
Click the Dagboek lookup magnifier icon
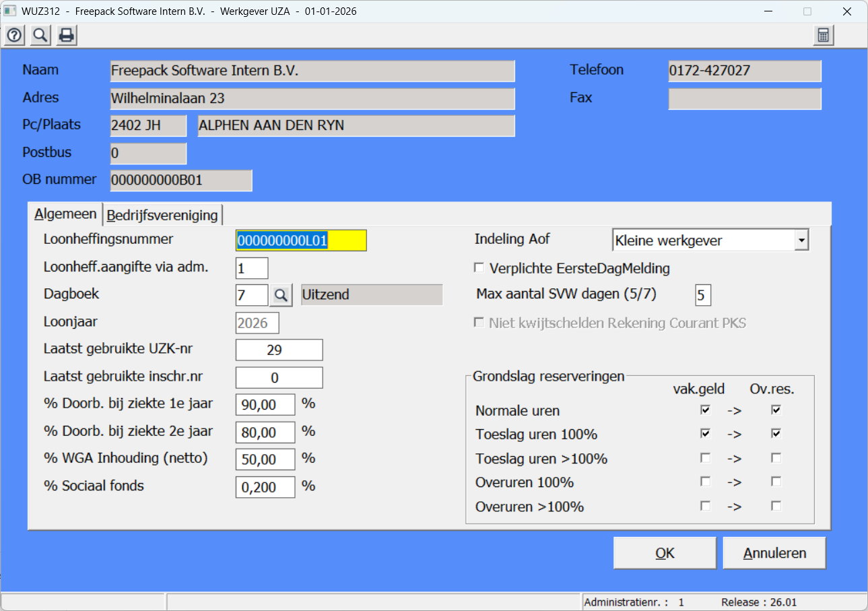(281, 295)
